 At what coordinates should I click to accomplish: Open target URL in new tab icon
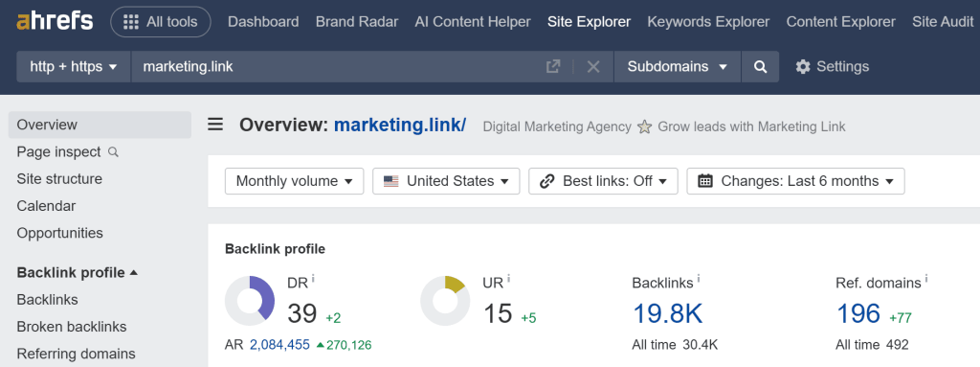(553, 66)
